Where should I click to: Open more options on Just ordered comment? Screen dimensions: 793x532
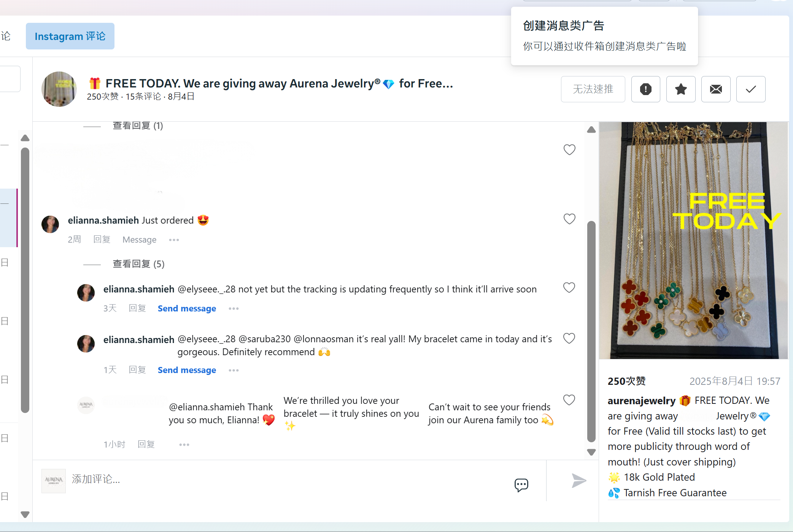click(174, 240)
